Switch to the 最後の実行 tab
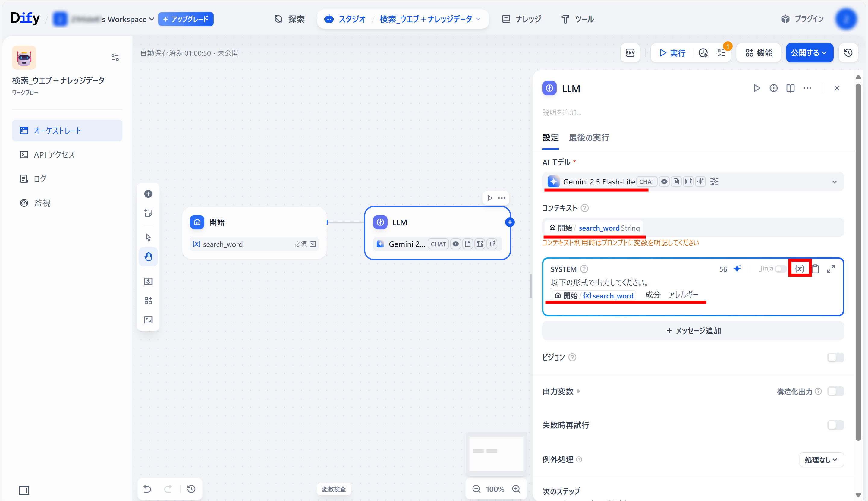 click(x=589, y=138)
